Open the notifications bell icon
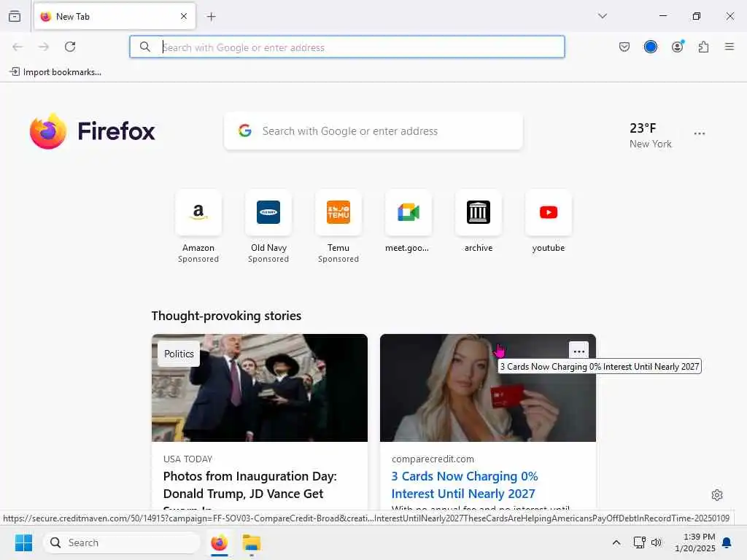 727,542
